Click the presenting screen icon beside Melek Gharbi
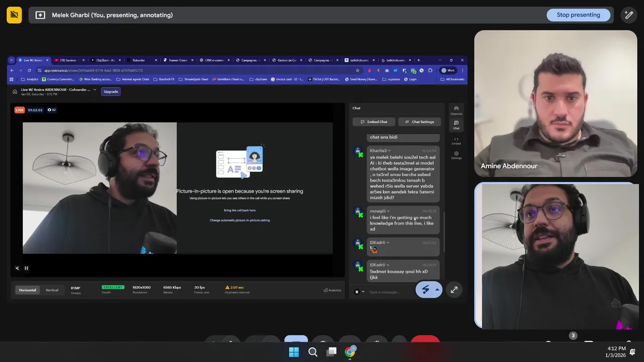644x362 pixels. (x=40, y=15)
